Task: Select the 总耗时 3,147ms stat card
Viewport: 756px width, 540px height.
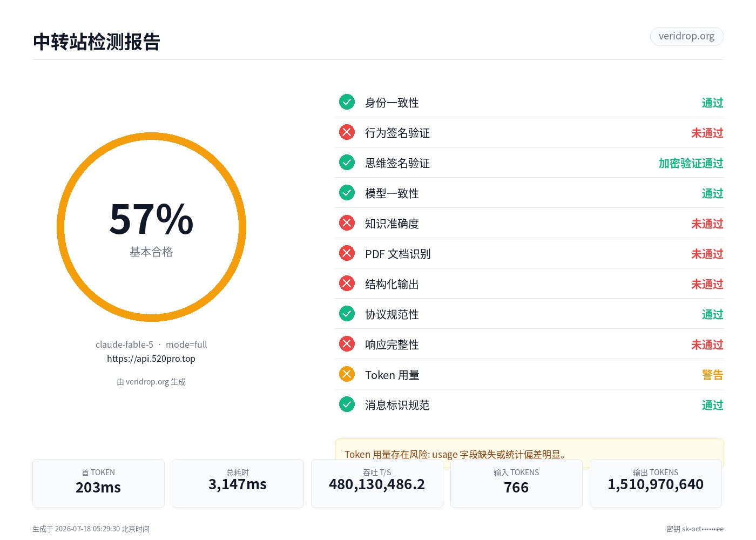Action: [x=238, y=483]
